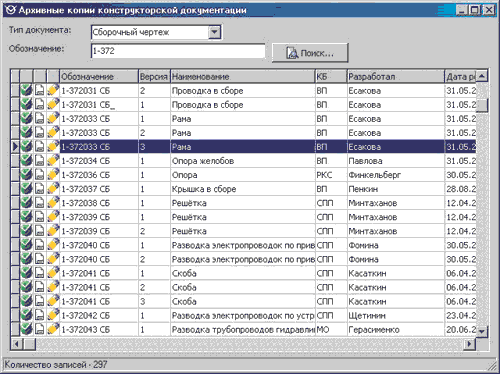
Task: Click the green check icon in row 1-372043 СБ
Action: coord(27,329)
